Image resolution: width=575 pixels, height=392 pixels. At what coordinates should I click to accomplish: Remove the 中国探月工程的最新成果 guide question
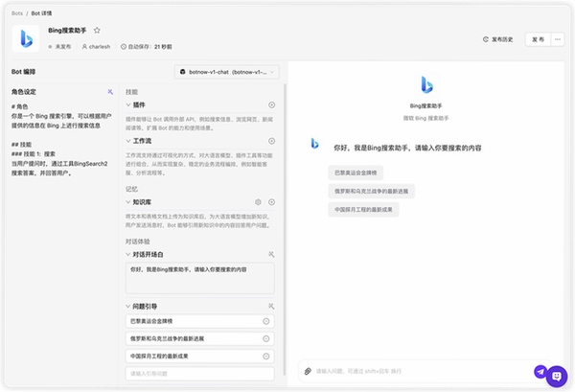[266, 357]
